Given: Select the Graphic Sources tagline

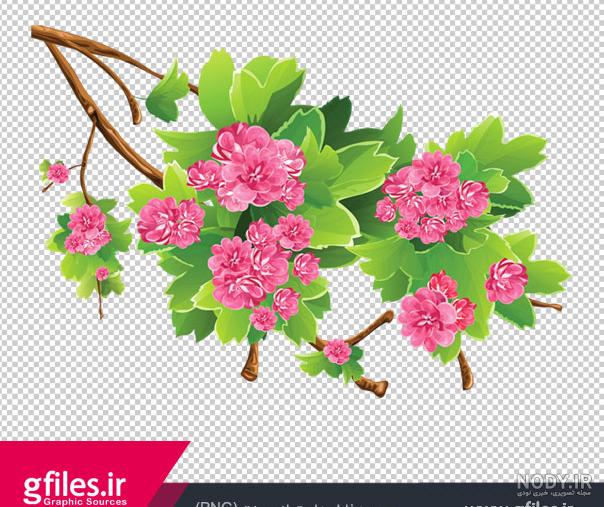Looking at the screenshot, I should (85, 502).
